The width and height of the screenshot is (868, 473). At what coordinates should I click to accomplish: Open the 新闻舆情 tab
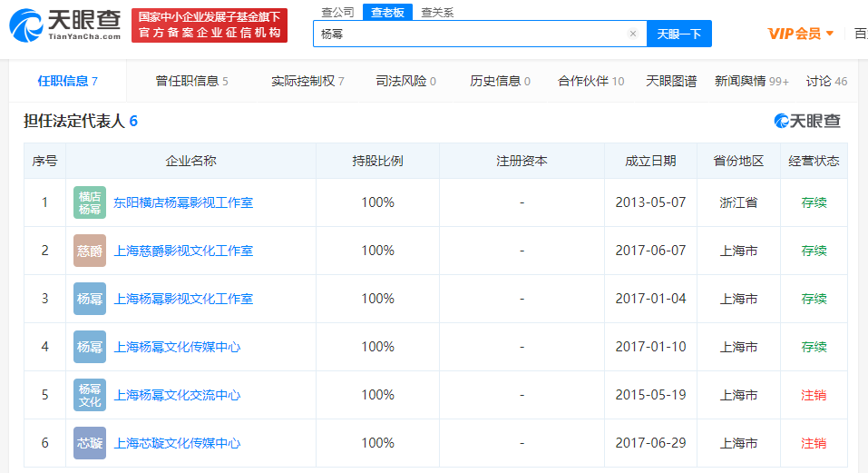point(751,81)
